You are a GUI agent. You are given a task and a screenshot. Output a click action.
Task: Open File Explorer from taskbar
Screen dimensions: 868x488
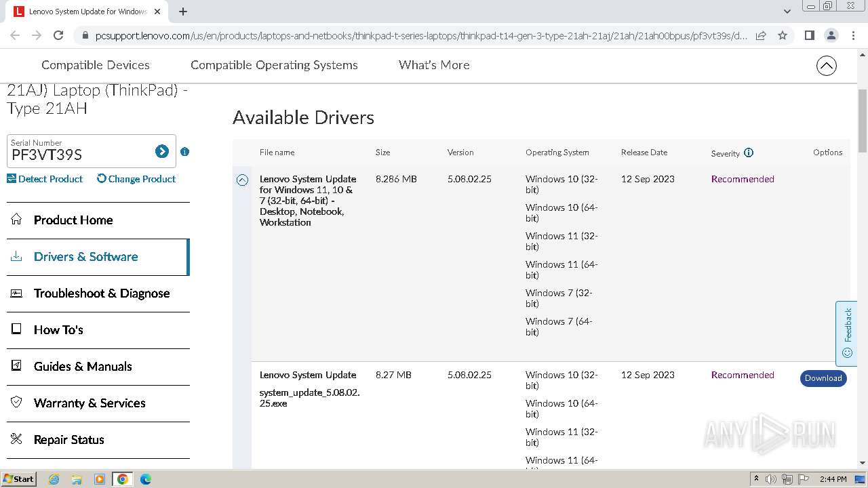tap(77, 479)
